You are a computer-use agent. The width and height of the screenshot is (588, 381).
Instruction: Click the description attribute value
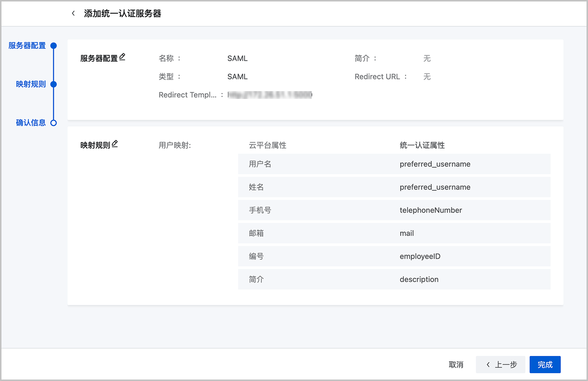tap(419, 279)
